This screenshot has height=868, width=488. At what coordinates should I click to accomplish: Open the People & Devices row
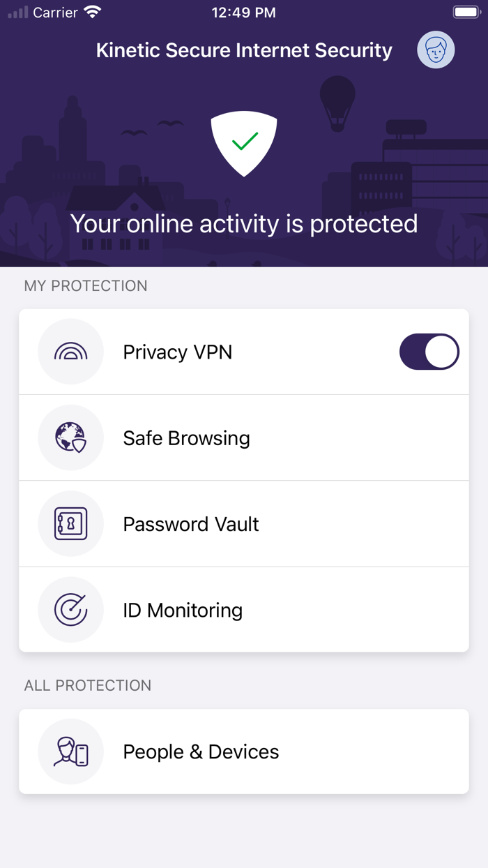244,751
